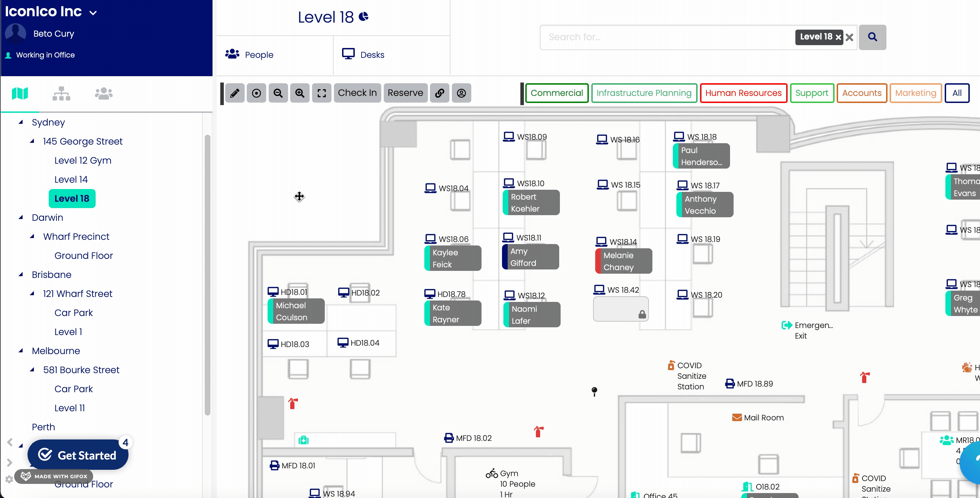
Task: Select printer MFD 18.02
Action: coord(467,438)
